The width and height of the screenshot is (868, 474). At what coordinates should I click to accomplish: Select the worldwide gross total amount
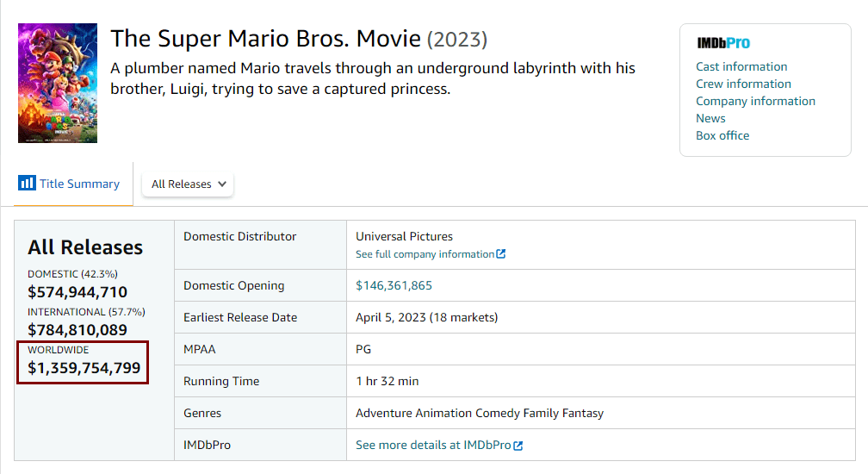tap(84, 369)
